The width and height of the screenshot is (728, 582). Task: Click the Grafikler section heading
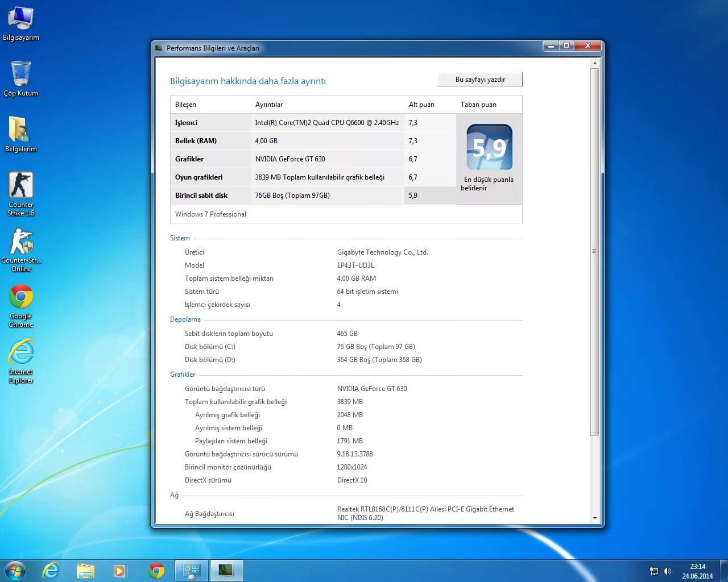[x=183, y=375]
